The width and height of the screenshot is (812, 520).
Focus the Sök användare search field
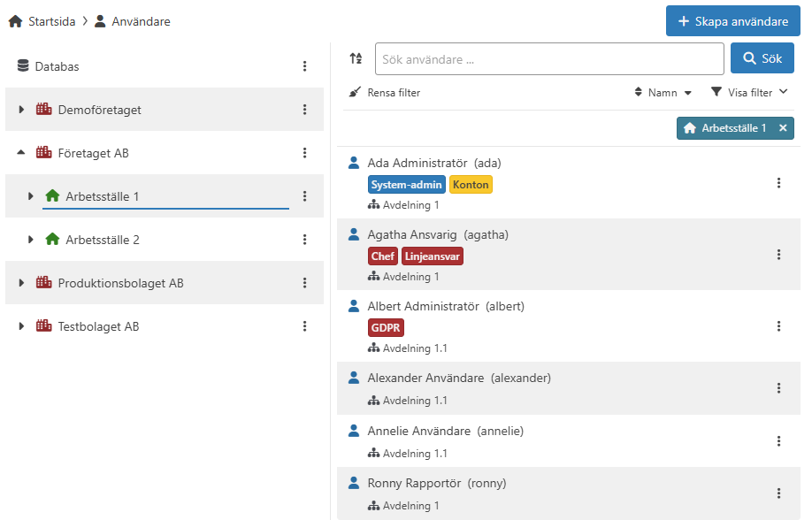pos(549,59)
